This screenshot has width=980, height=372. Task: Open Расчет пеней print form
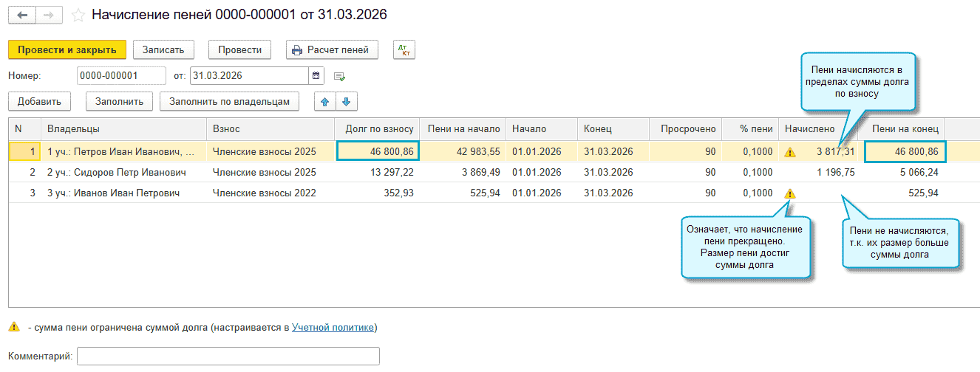coord(332,49)
